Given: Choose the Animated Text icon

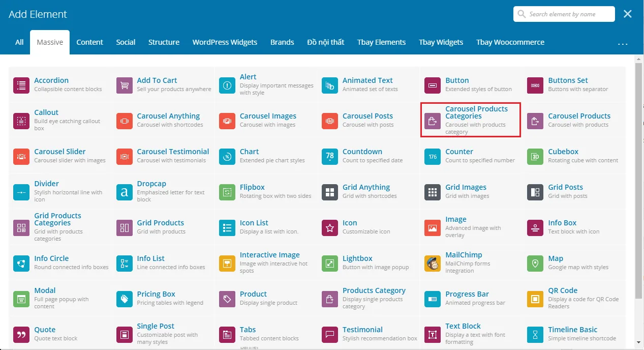Looking at the screenshot, I should [330, 85].
